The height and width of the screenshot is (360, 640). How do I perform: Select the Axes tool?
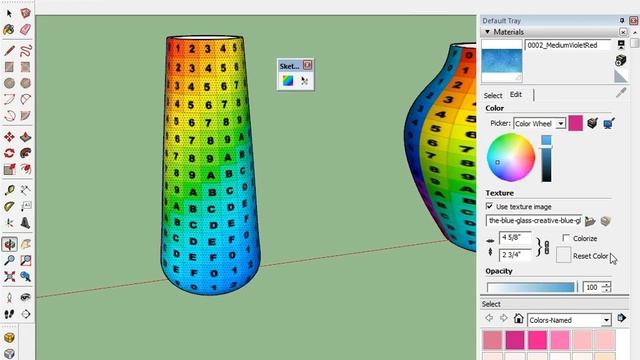pos(9,223)
